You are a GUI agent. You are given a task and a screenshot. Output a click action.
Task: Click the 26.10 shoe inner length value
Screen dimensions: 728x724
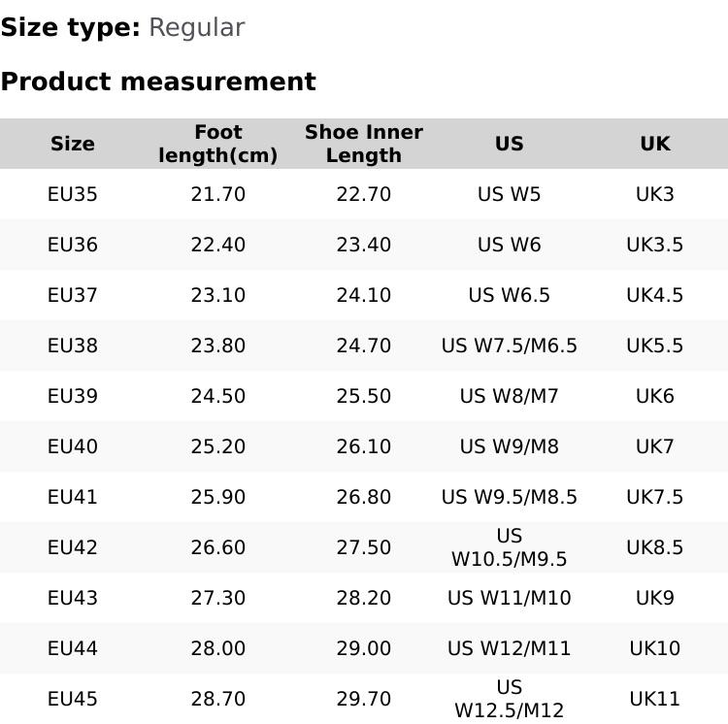pyautogui.click(x=364, y=446)
